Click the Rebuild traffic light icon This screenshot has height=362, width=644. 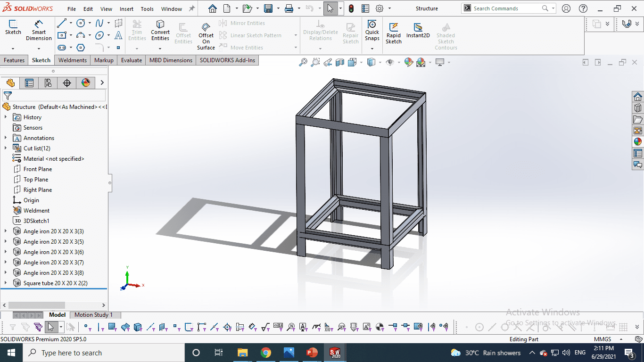coord(351,8)
